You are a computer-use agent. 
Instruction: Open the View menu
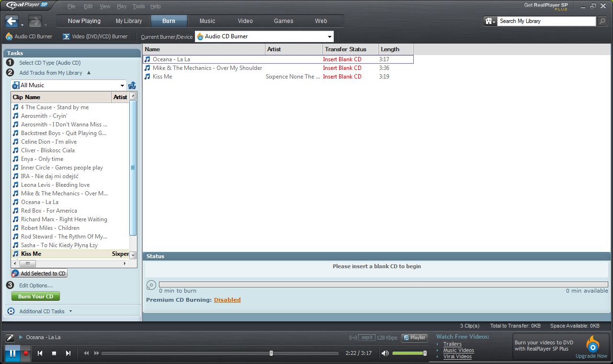coord(105,7)
